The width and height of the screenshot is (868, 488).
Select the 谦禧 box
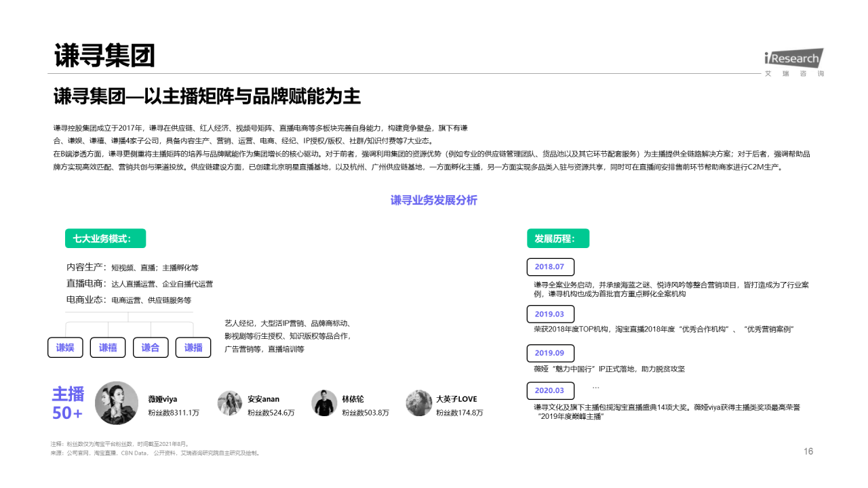(x=108, y=348)
